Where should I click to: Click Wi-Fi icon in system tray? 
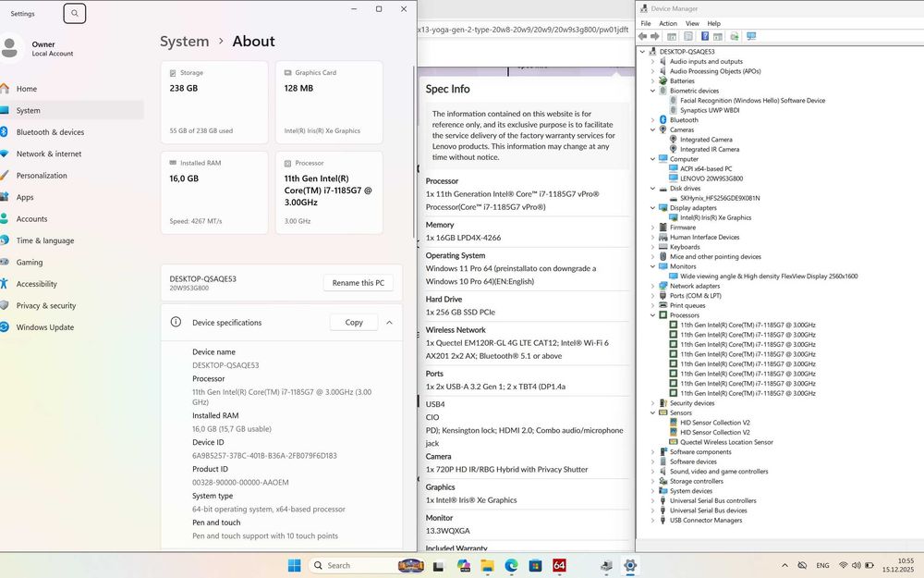[844, 566]
